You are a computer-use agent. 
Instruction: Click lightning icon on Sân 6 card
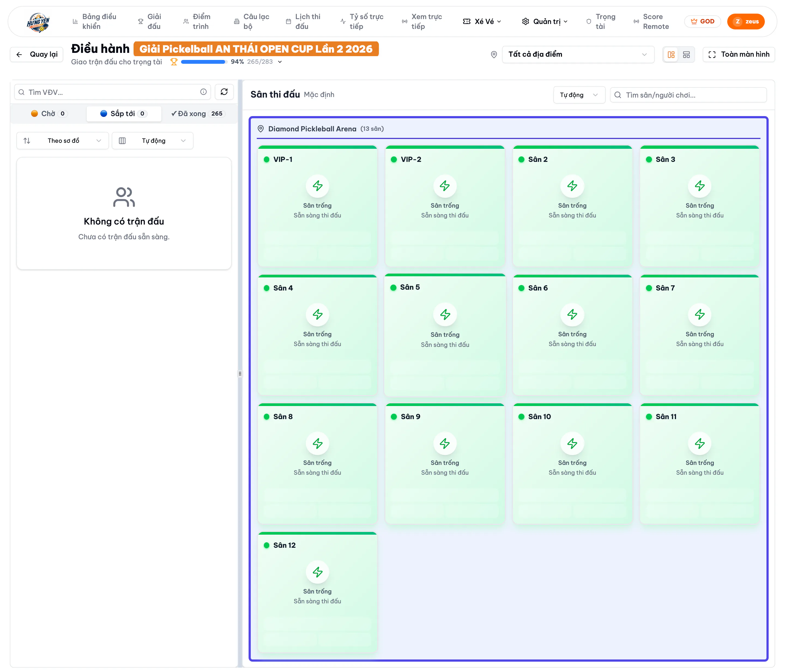click(x=572, y=314)
